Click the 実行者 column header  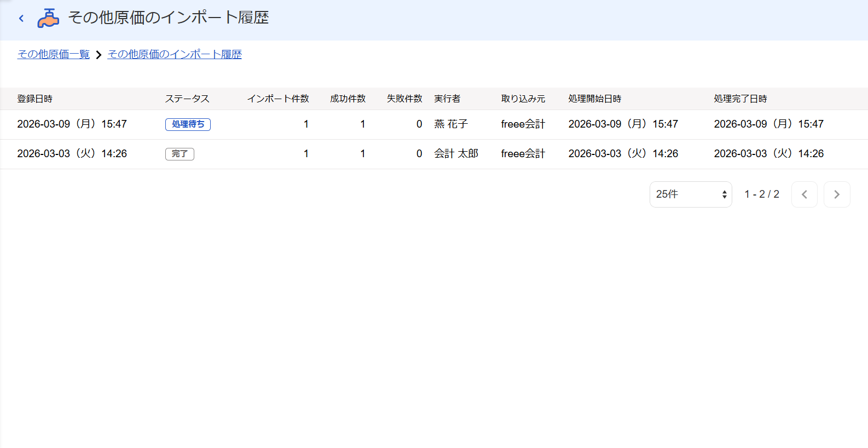(447, 99)
